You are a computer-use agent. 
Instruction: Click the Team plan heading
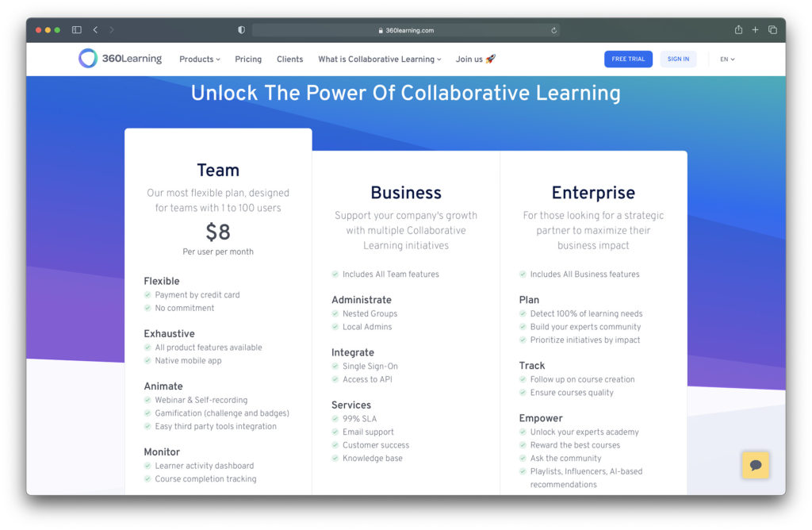click(218, 170)
